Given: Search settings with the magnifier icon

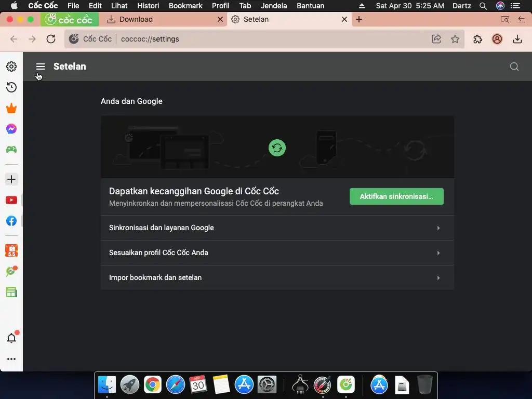Looking at the screenshot, I should point(514,66).
